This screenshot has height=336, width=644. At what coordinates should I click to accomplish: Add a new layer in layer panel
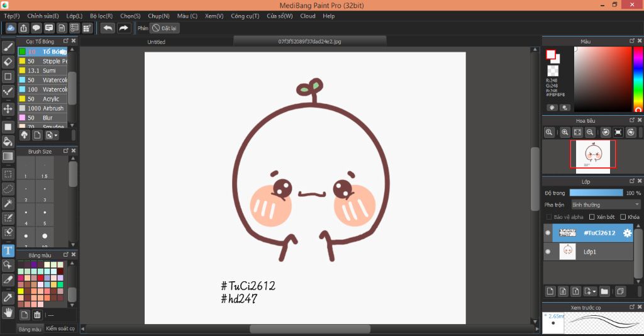pos(550,291)
